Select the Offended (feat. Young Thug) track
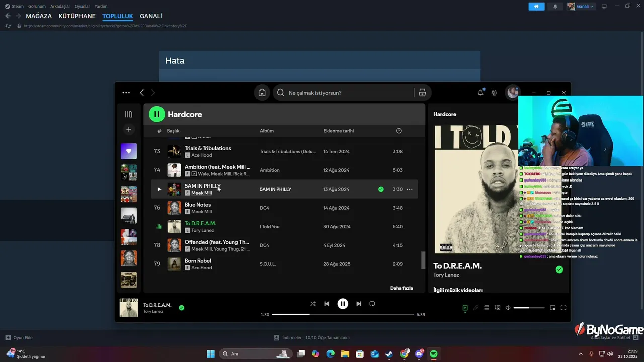This screenshot has width=644, height=362. [285, 245]
